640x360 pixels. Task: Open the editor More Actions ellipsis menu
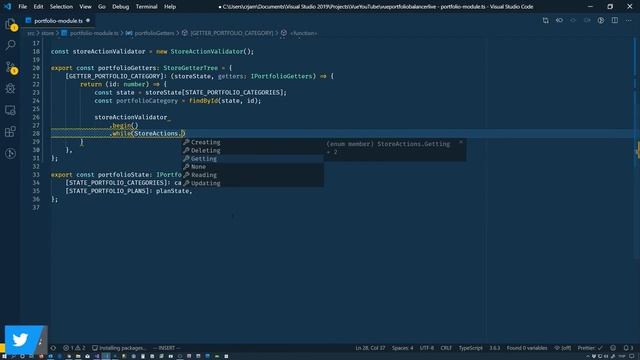click(629, 20)
